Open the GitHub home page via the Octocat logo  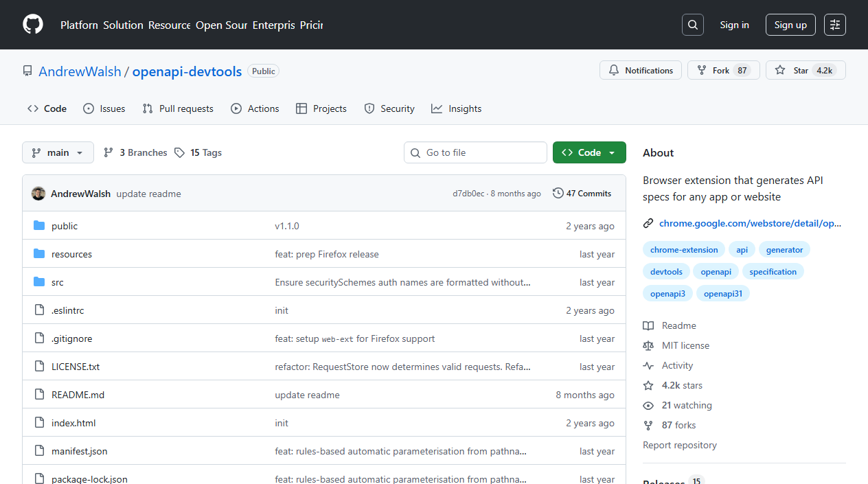32,24
